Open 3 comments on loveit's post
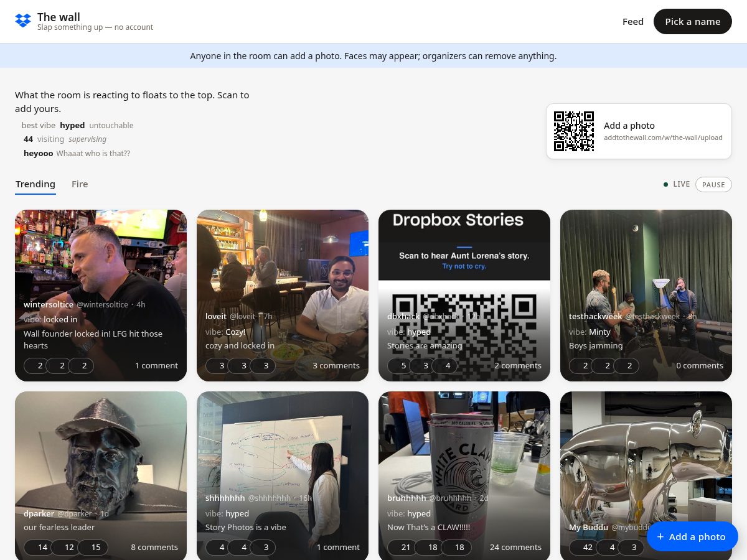The width and height of the screenshot is (747, 560). (336, 365)
